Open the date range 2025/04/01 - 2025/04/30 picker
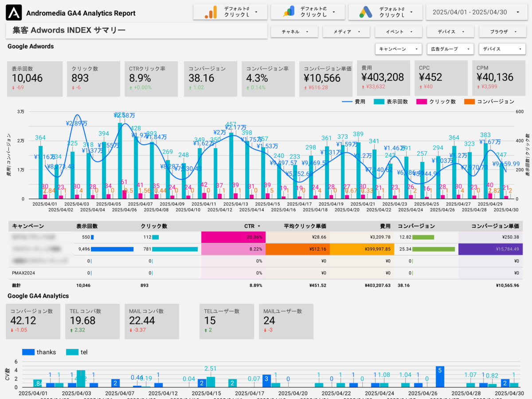The width and height of the screenshot is (532, 399). click(x=477, y=12)
